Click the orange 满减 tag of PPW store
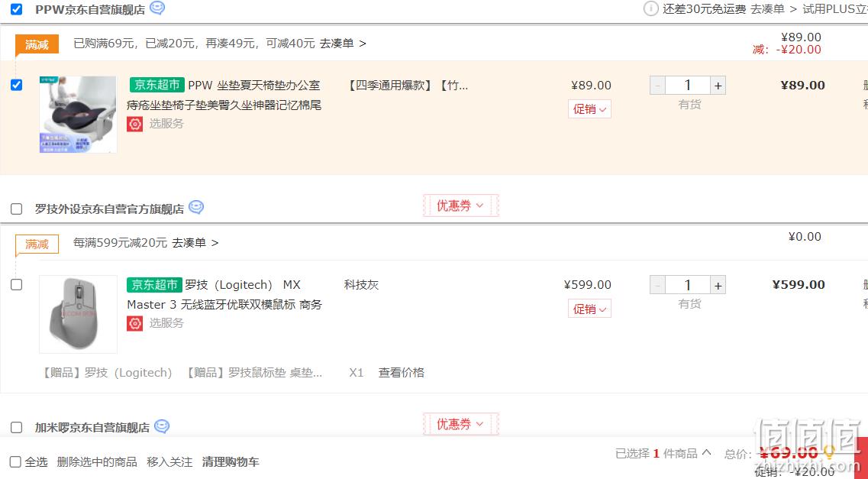The height and width of the screenshot is (479, 868). pyautogui.click(x=37, y=44)
